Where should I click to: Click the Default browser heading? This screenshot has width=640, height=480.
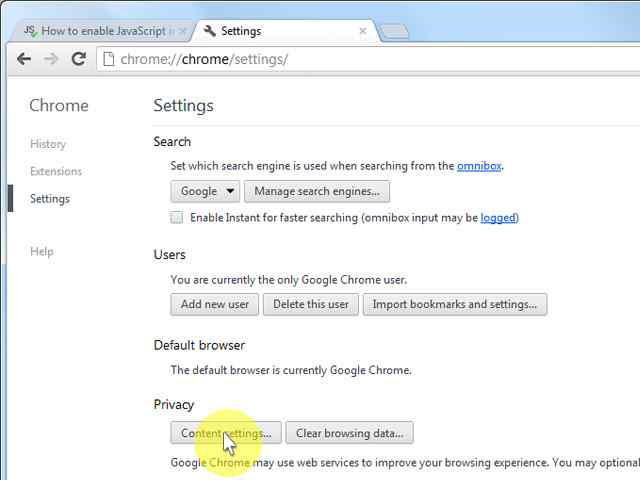(199, 345)
